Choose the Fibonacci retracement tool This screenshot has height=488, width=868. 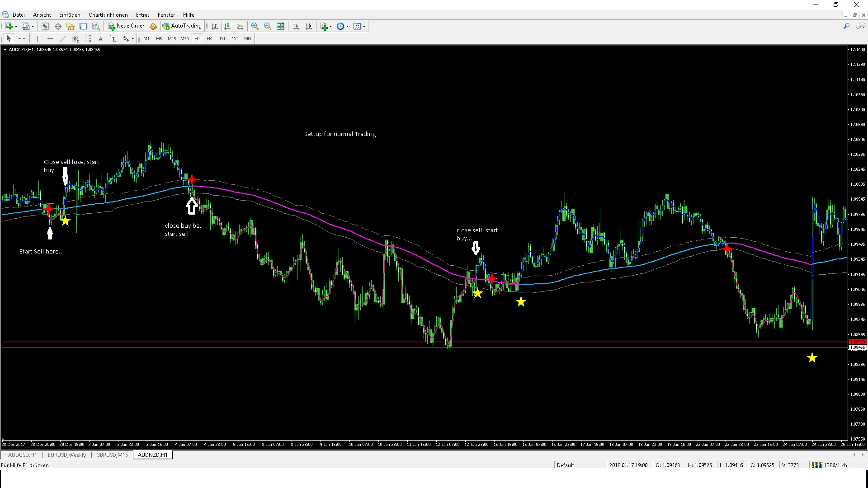click(x=88, y=38)
